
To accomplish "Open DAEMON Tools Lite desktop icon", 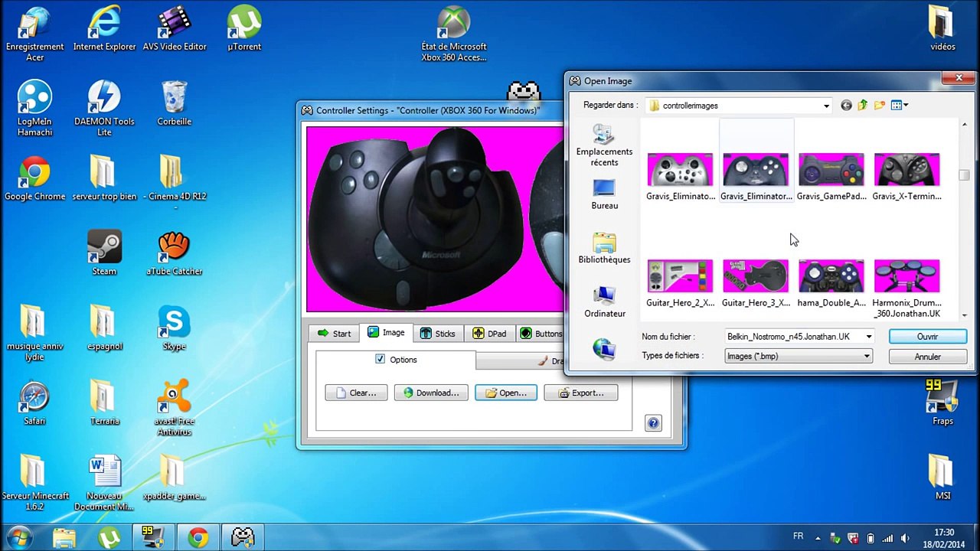I will pos(104,109).
